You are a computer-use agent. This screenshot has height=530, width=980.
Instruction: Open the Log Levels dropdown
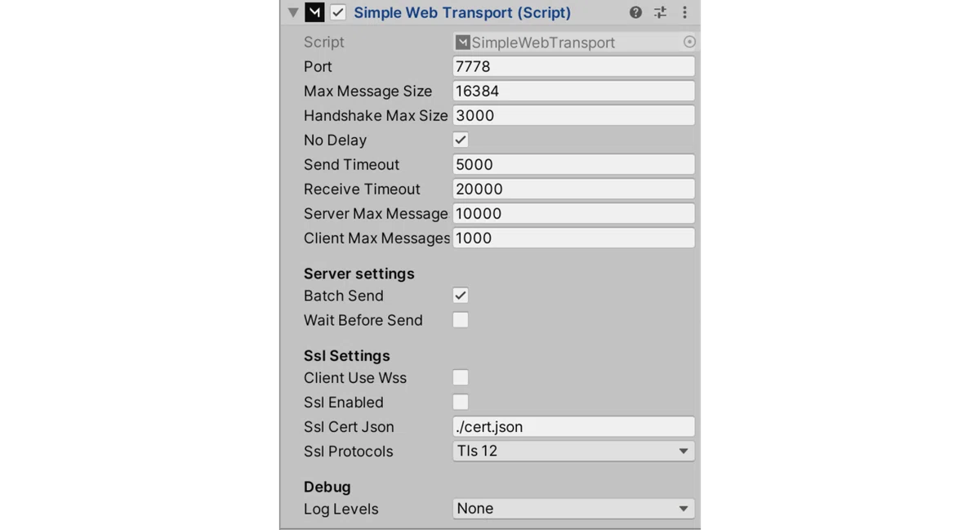[x=573, y=508]
